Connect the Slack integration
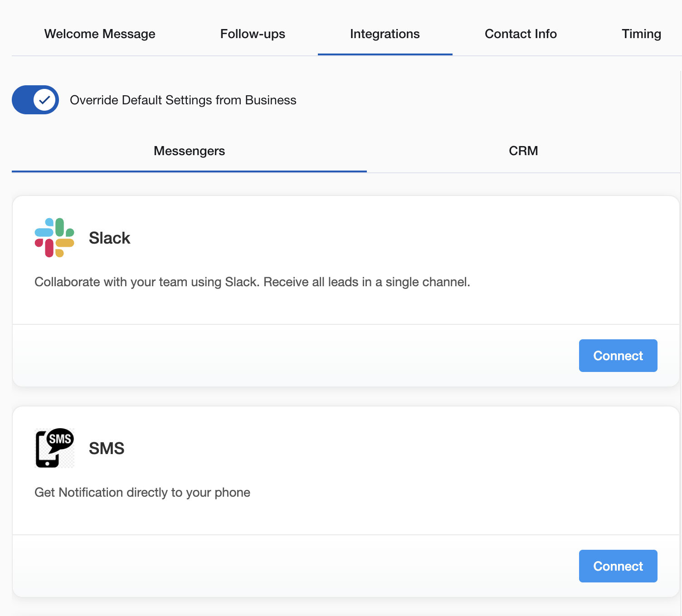The height and width of the screenshot is (616, 682). pyautogui.click(x=618, y=356)
